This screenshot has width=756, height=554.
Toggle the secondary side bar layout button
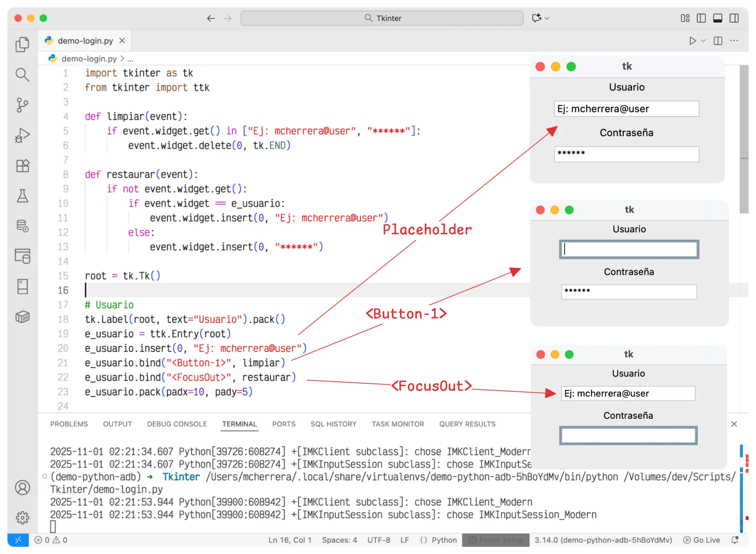734,18
